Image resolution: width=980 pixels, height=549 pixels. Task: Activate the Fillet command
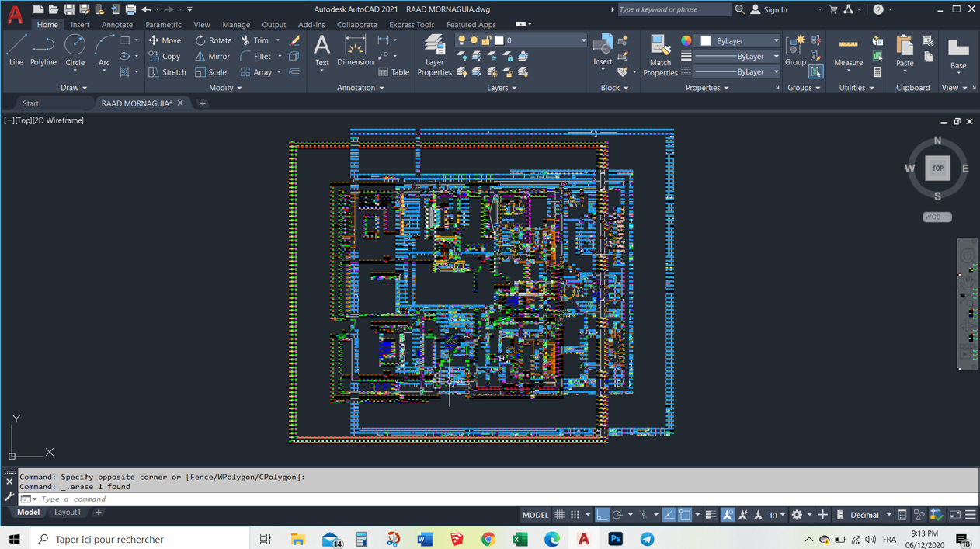tap(256, 56)
